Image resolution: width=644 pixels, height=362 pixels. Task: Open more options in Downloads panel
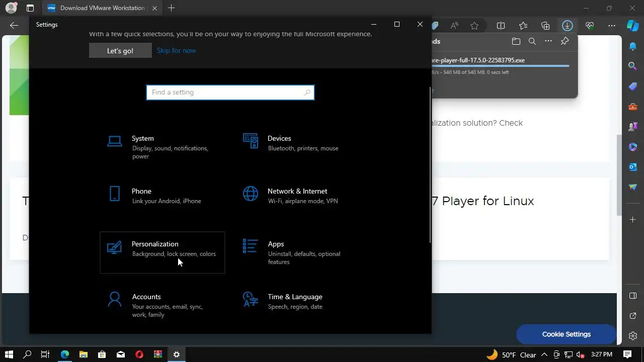point(548,41)
